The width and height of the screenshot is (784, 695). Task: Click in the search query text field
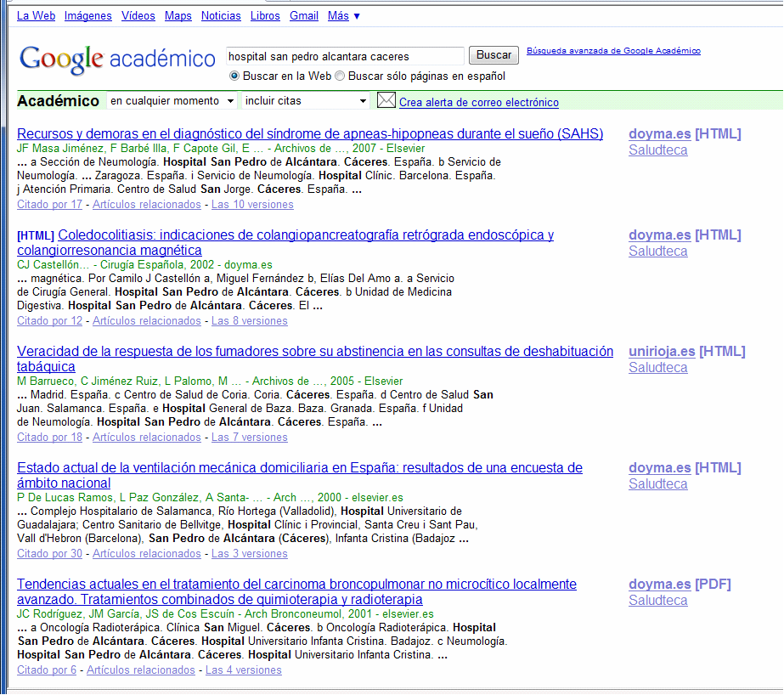344,56
